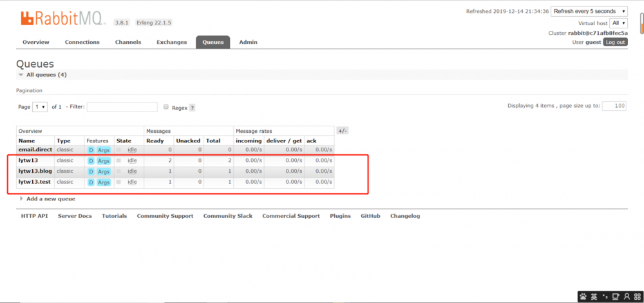Viewport: 644px width, 303px height.
Task: Open the lytw13 queue
Action: [28, 161]
